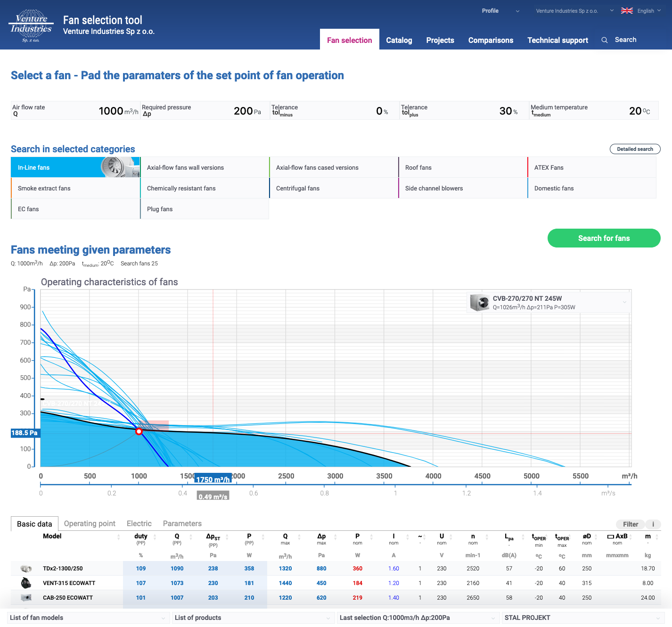
Task: Sort by ΔpST column arrows
Action: 227,537
